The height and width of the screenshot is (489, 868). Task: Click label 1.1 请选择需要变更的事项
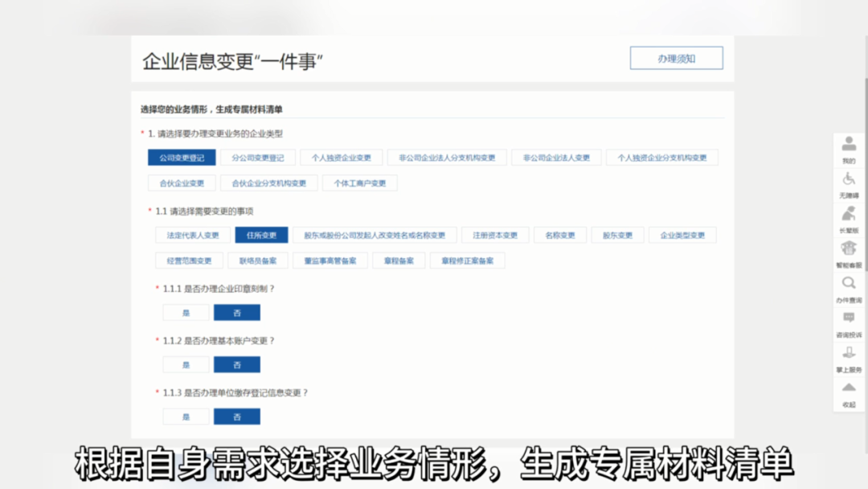click(x=204, y=211)
